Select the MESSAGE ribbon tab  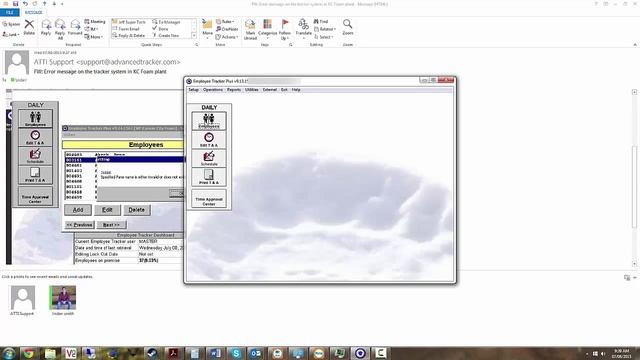[x=33, y=12]
